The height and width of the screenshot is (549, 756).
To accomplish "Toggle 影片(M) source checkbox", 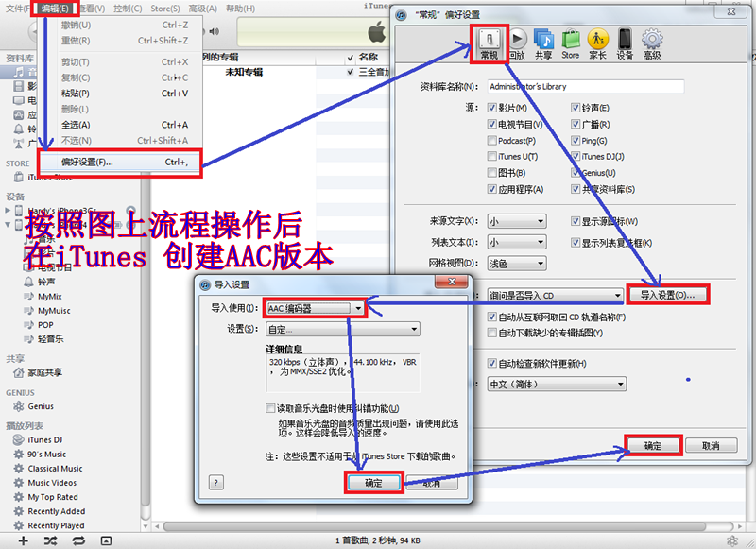I will [491, 108].
